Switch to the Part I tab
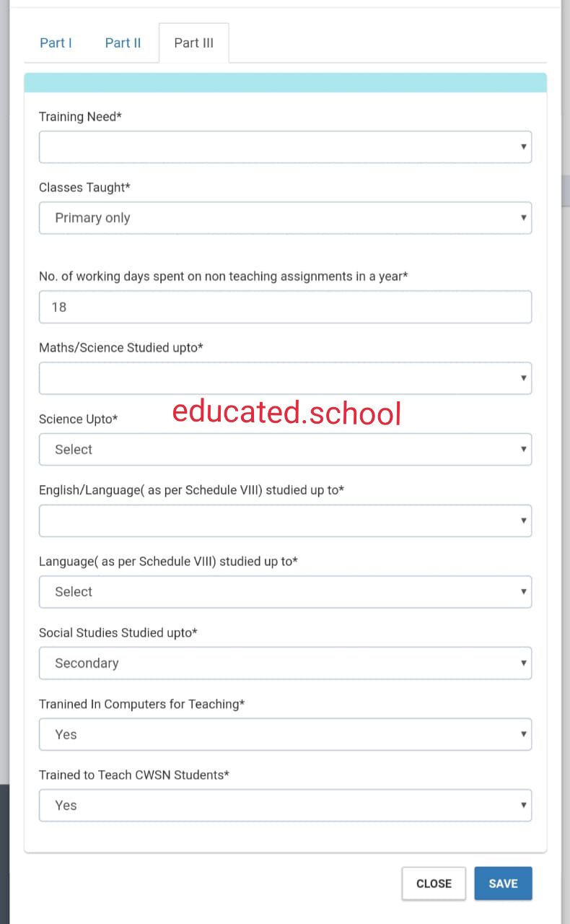Viewport: 570px width, 924px height. (x=56, y=43)
